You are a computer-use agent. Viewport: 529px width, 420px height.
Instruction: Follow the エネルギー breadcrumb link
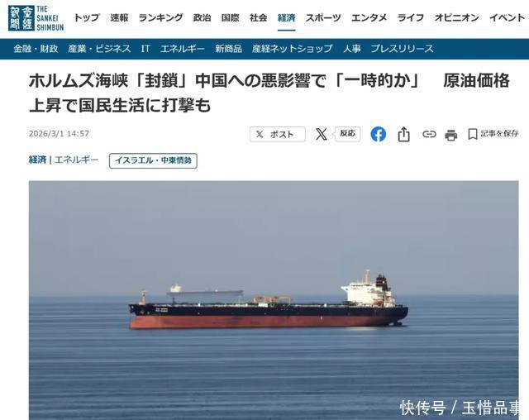pos(76,160)
